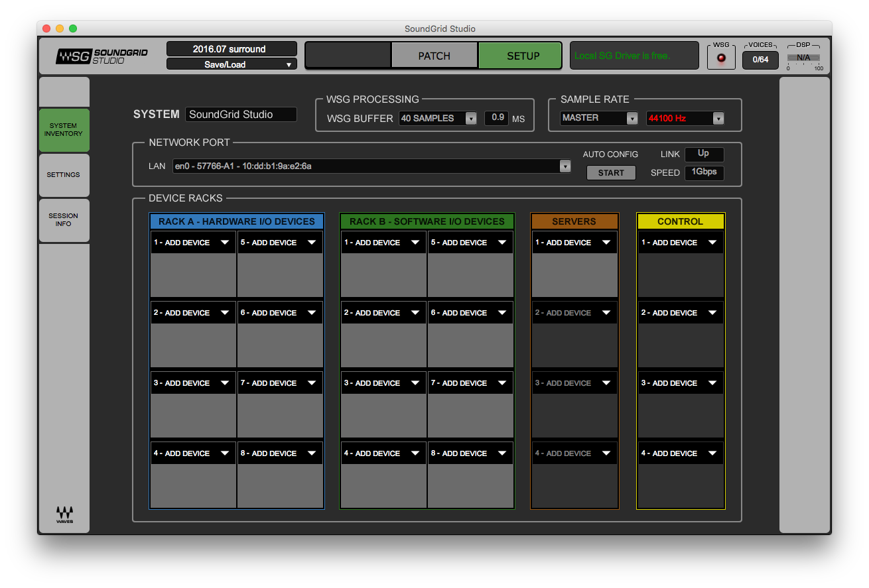
Task: Click the Rack B Software I/O Devices header
Action: (x=427, y=221)
